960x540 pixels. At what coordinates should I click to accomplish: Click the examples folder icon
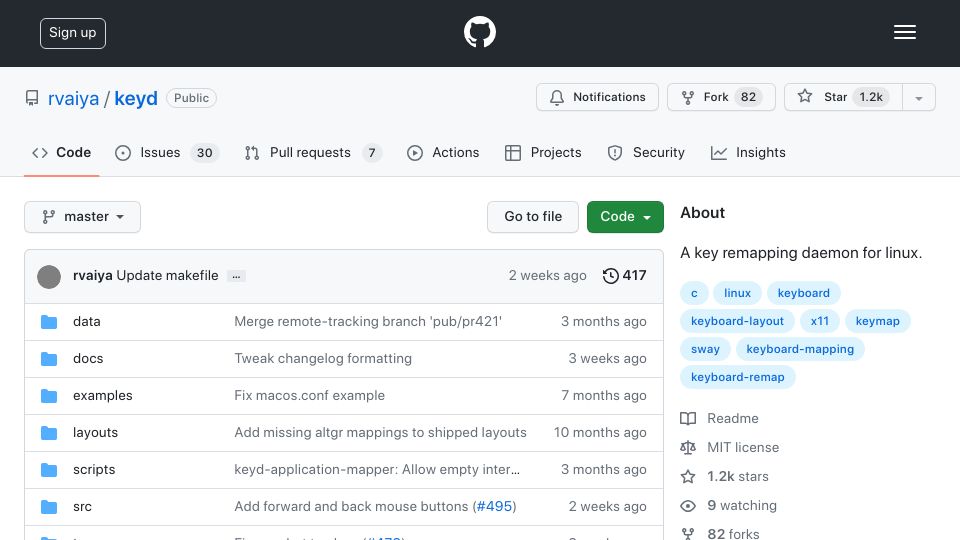click(49, 396)
